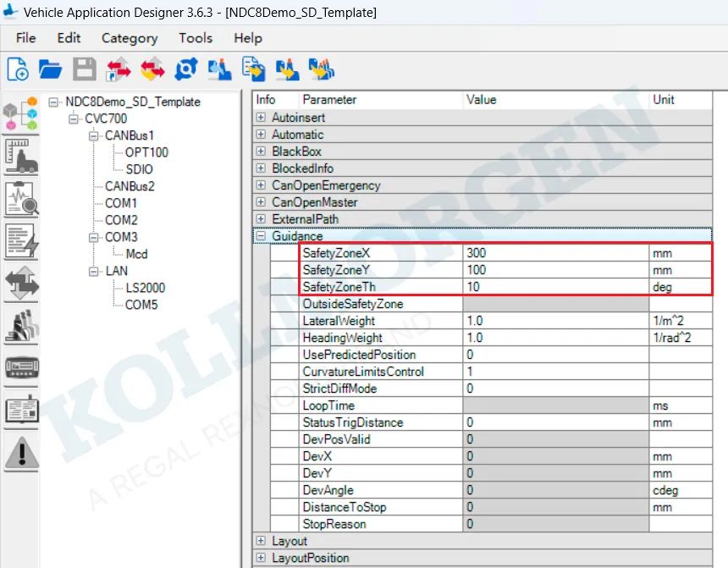The height and width of the screenshot is (568, 728).
Task: Open the vehicle measurement ruler sidebar icon
Action: [x=21, y=157]
